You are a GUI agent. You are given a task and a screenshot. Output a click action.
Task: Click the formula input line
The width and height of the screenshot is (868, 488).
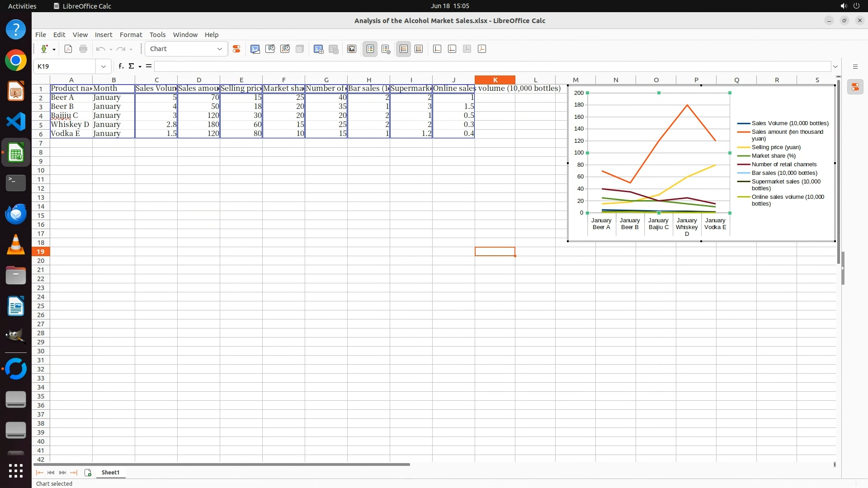pyautogui.click(x=492, y=66)
